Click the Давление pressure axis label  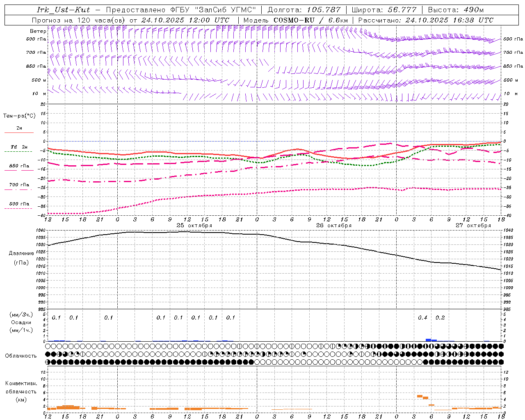pyautogui.click(x=21, y=253)
